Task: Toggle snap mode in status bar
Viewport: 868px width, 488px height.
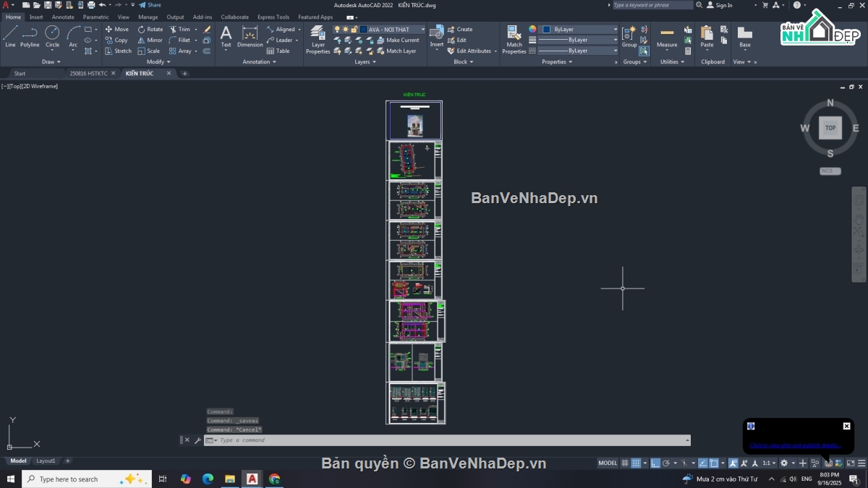Action: pos(636,463)
